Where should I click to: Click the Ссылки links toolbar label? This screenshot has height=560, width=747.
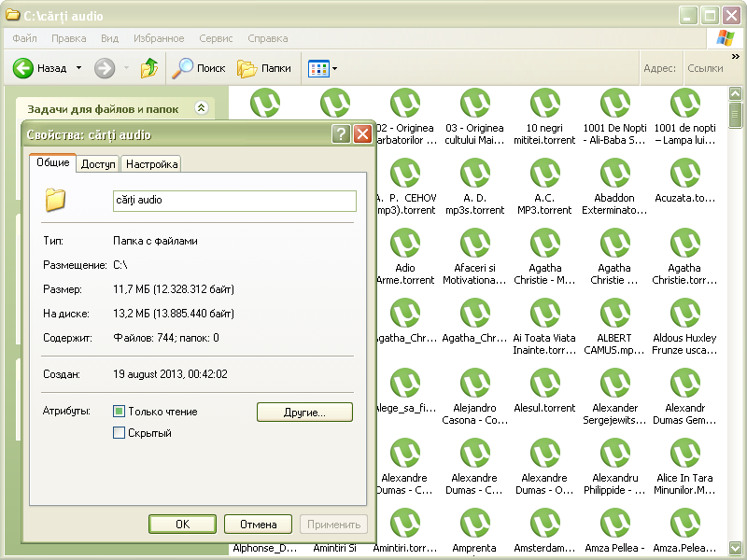click(x=705, y=68)
